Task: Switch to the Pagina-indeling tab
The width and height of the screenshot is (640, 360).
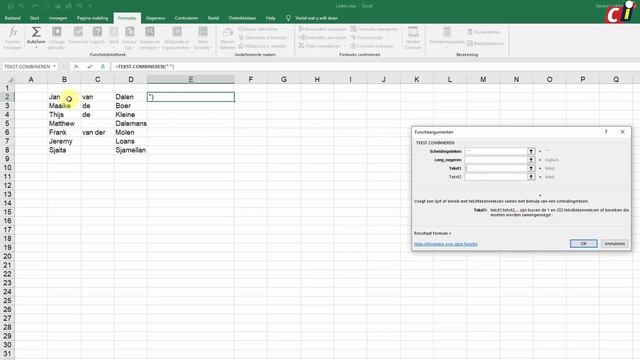Action: click(92, 18)
